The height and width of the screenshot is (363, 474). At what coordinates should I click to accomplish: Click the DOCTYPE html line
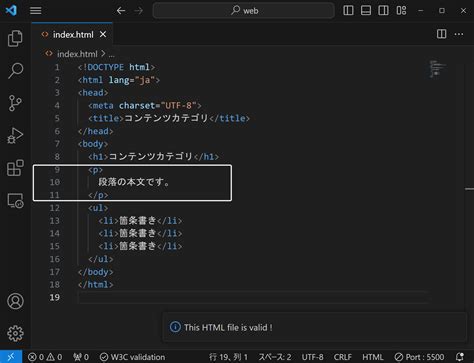(116, 67)
